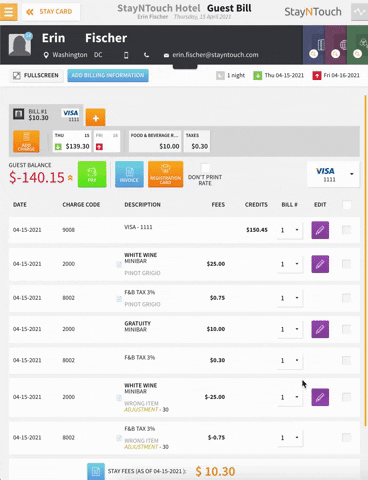The width and height of the screenshot is (368, 480).
Task: Edit the Gratuity Minibar charge
Action: (320, 329)
